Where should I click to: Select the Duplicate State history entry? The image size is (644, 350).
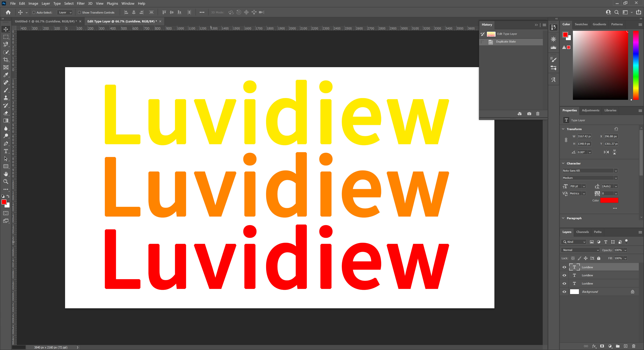[506, 42]
